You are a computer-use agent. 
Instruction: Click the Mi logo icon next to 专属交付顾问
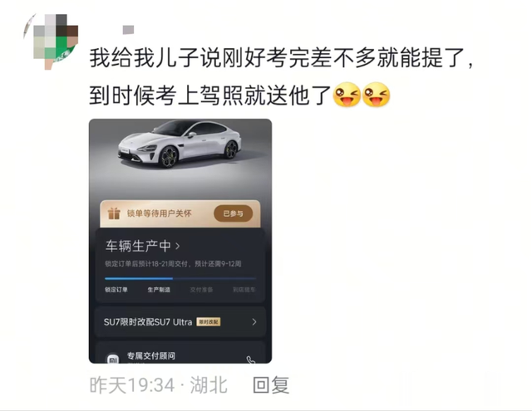(113, 360)
